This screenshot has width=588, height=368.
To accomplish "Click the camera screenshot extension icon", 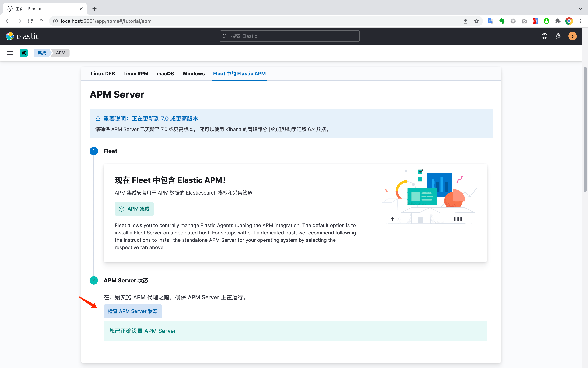I will pos(524,21).
